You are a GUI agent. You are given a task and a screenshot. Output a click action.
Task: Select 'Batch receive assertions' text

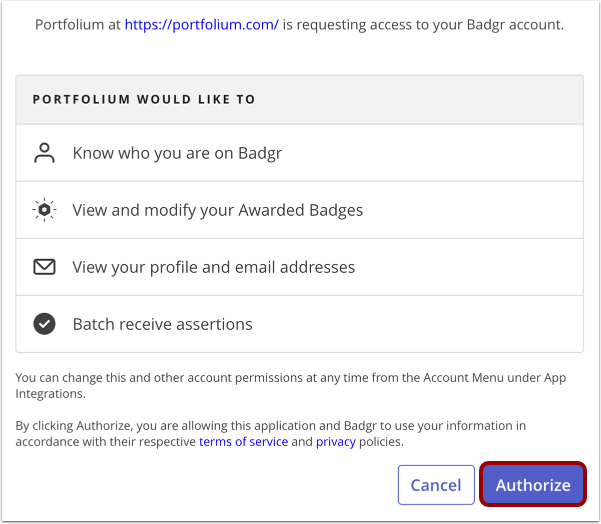(x=163, y=324)
